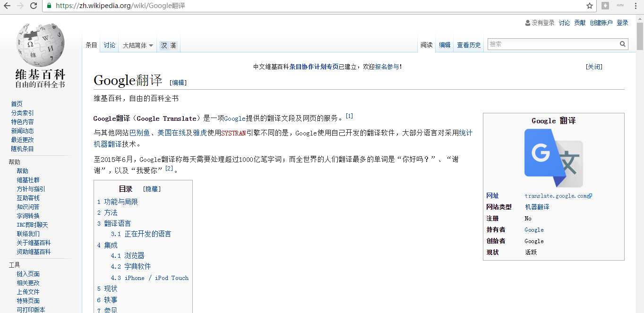
Task: Click the green padlock security icon
Action: pos(49,6)
